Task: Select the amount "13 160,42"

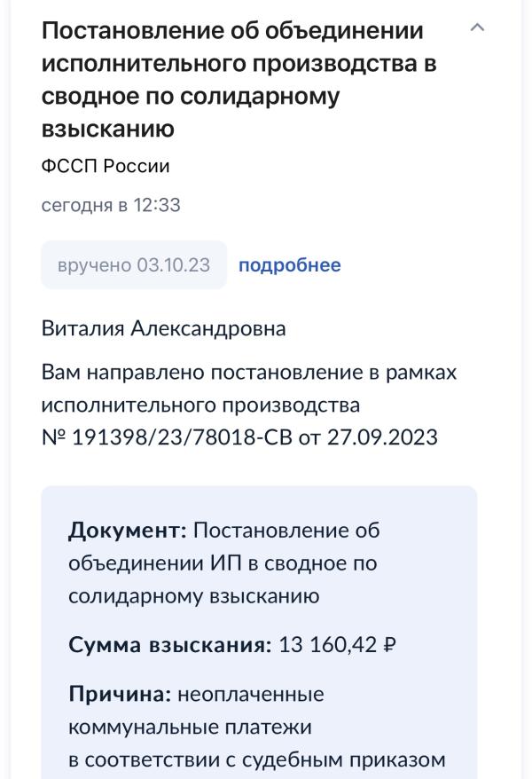Action: point(325,644)
